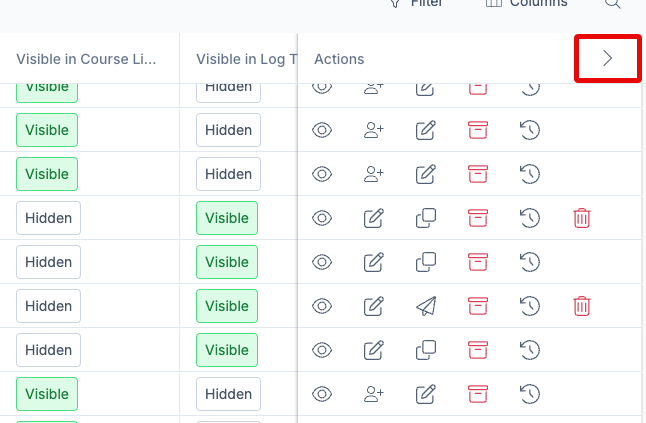Expand using the chevron in the Actions header
The height and width of the screenshot is (423, 646).
607,58
